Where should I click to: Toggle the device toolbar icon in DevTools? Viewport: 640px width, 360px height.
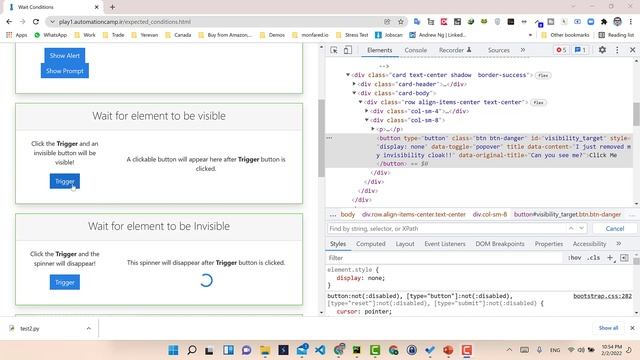347,50
